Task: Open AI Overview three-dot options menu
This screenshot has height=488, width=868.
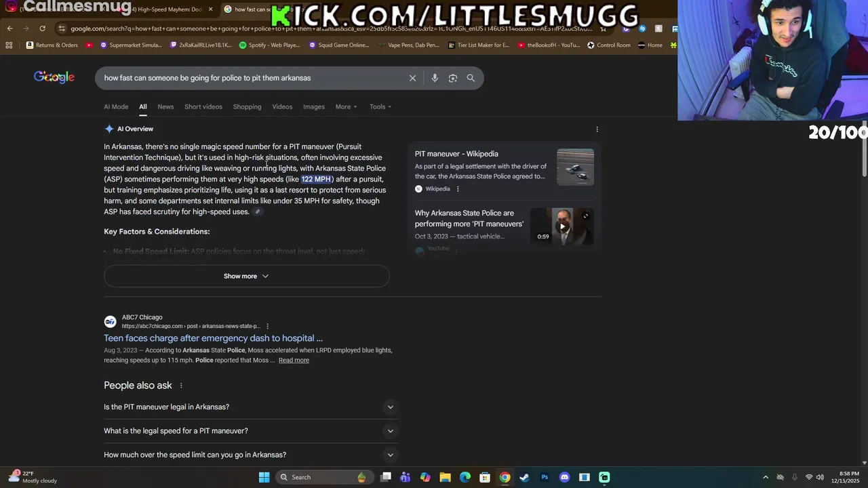Action: point(597,129)
